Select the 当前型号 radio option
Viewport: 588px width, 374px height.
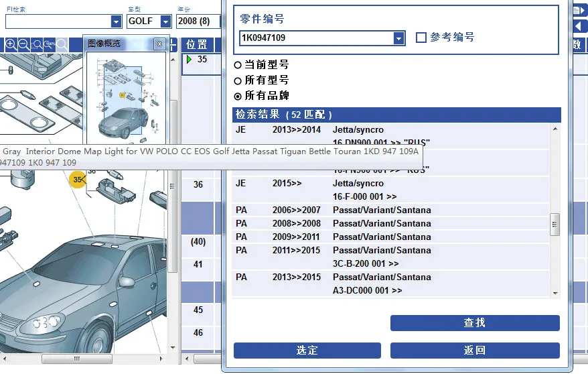click(x=237, y=65)
